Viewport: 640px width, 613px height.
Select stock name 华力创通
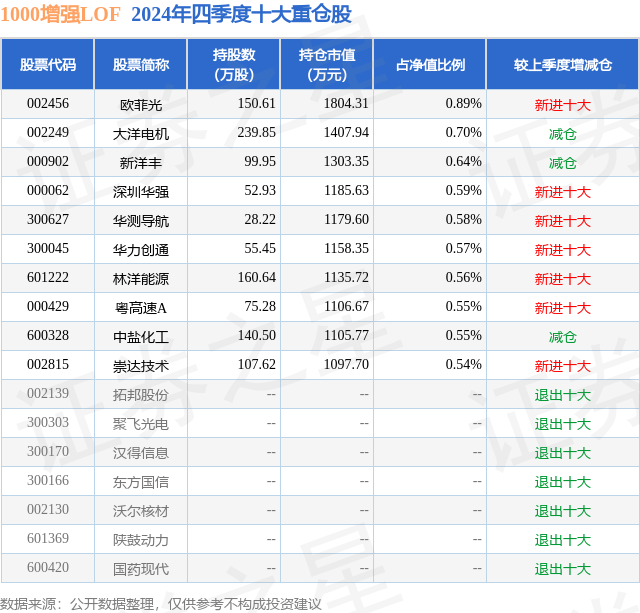click(x=141, y=250)
